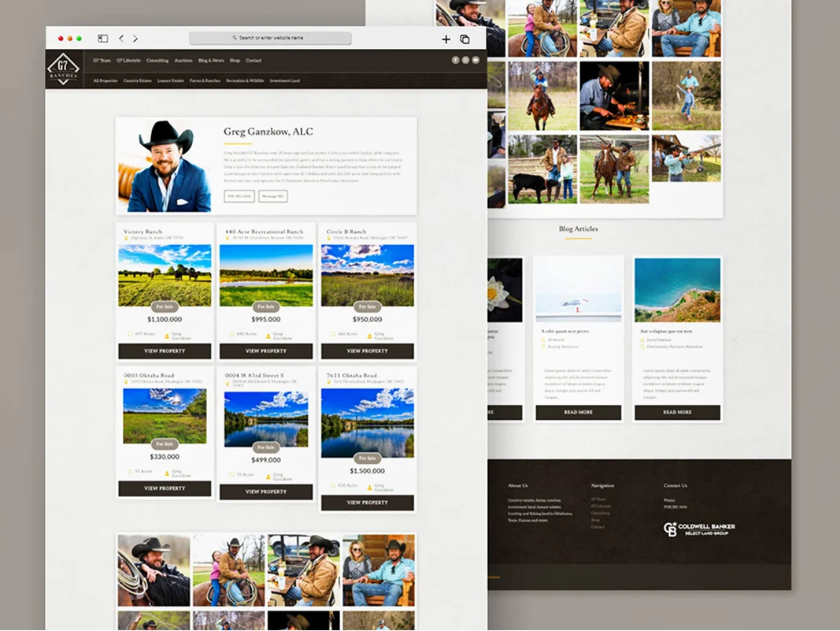Select Investment Land in the sub-navigation
The height and width of the screenshot is (631, 840).
click(285, 80)
